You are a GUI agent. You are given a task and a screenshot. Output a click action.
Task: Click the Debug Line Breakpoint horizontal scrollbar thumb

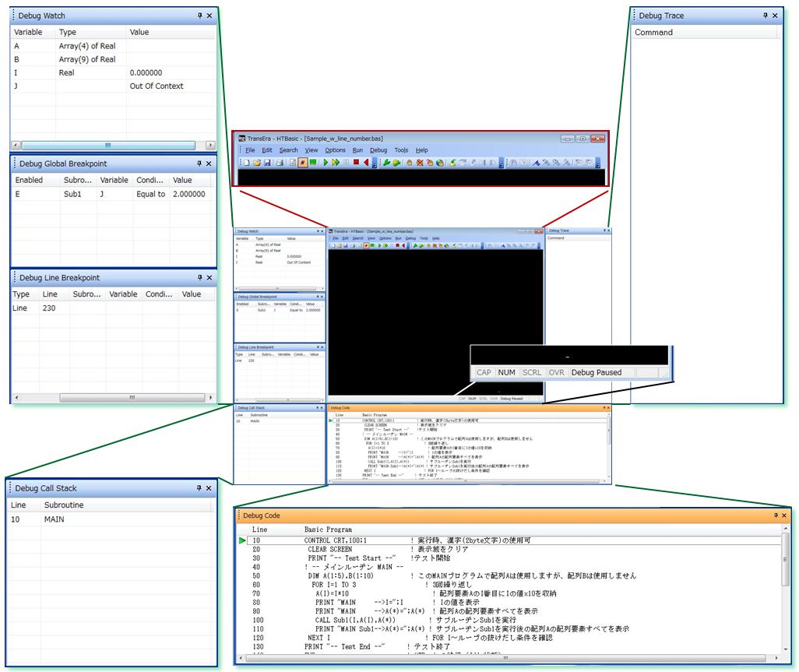coord(132,397)
